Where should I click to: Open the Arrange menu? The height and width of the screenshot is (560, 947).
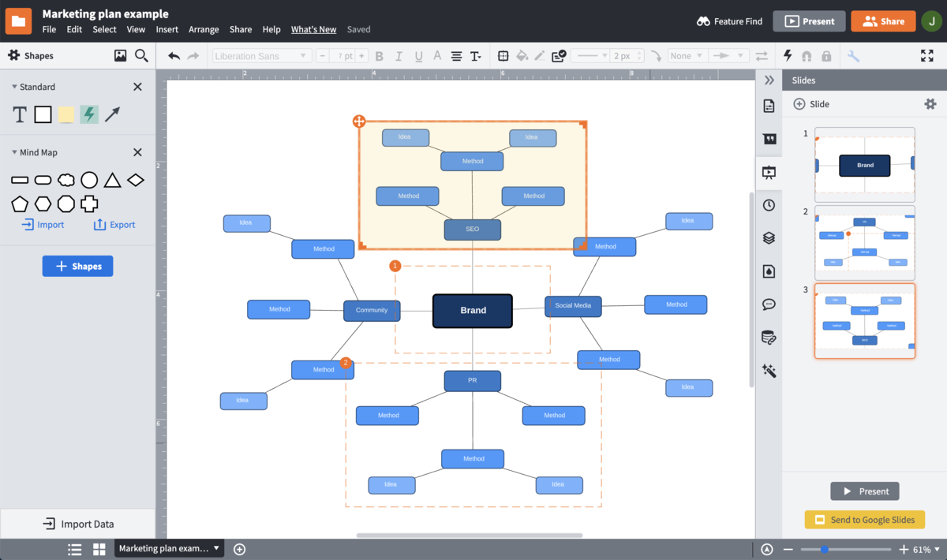(x=204, y=29)
